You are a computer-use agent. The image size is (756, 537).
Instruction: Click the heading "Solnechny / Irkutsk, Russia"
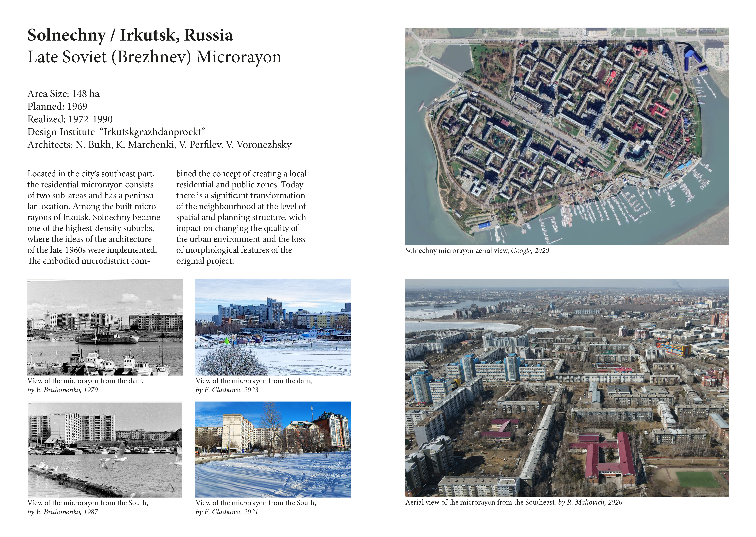(130, 35)
